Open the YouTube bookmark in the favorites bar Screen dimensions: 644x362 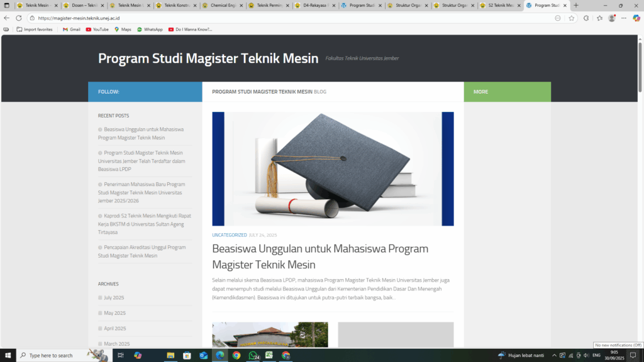97,30
